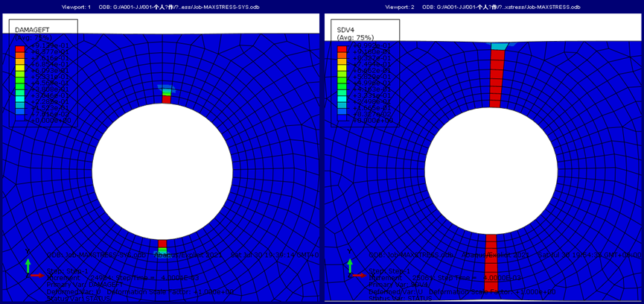Click 'Status Var: STATUS' in Viewport 1

click(78, 299)
